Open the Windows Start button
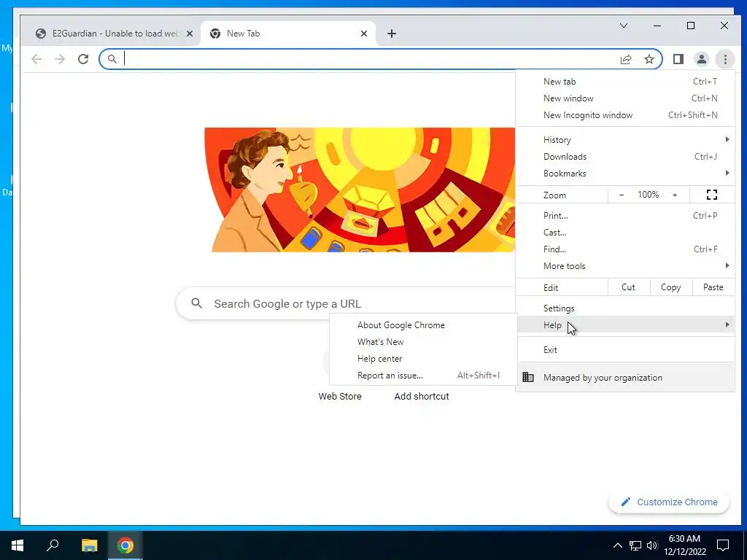 (18, 545)
